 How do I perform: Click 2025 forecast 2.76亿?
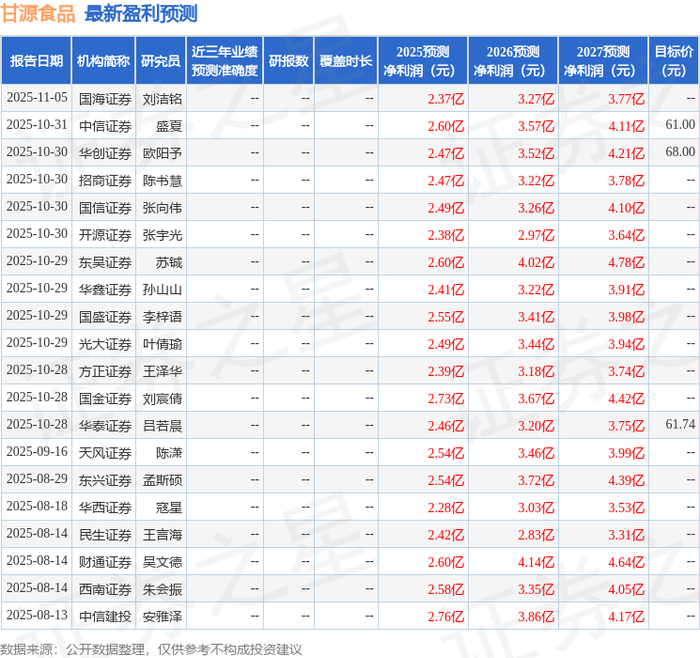point(446,616)
